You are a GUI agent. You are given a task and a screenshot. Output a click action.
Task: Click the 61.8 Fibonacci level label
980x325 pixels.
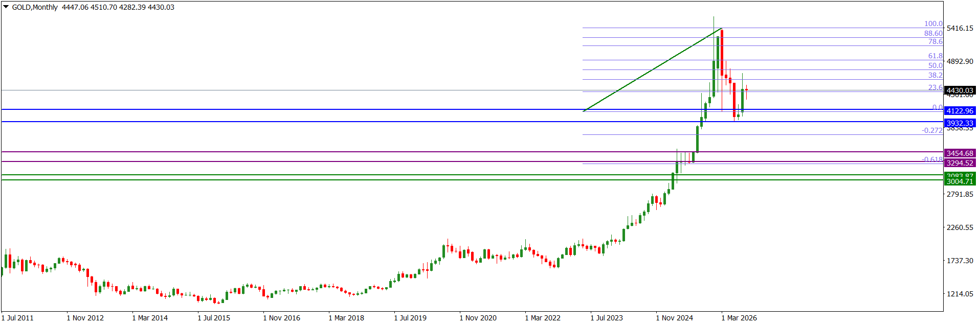click(x=936, y=56)
